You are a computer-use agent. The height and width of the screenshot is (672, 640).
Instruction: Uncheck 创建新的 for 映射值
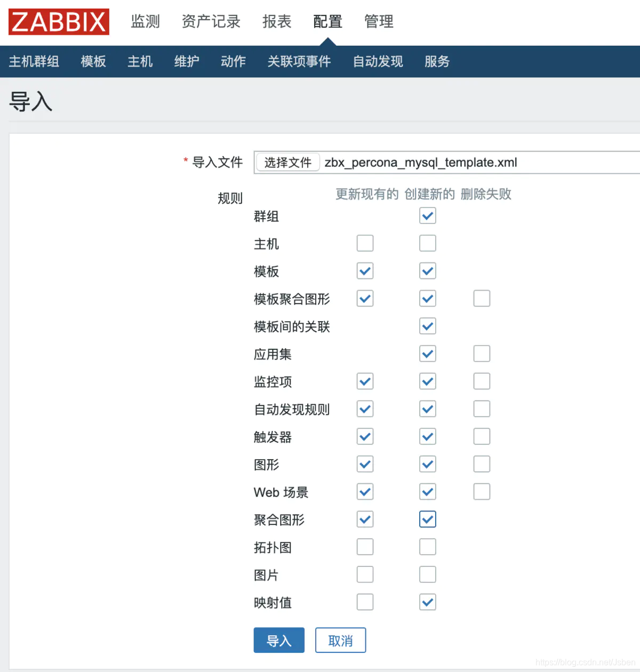427,602
